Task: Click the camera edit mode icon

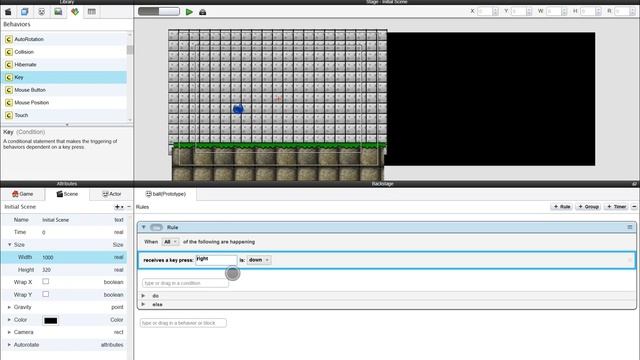Action: click(x=202, y=12)
